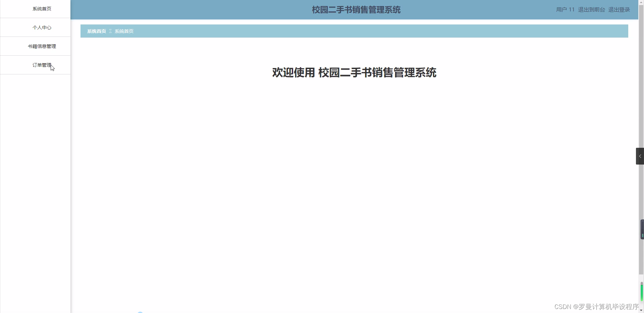The height and width of the screenshot is (313, 644).
Task: Select 订单管理 in the left sidebar
Action: (x=42, y=65)
